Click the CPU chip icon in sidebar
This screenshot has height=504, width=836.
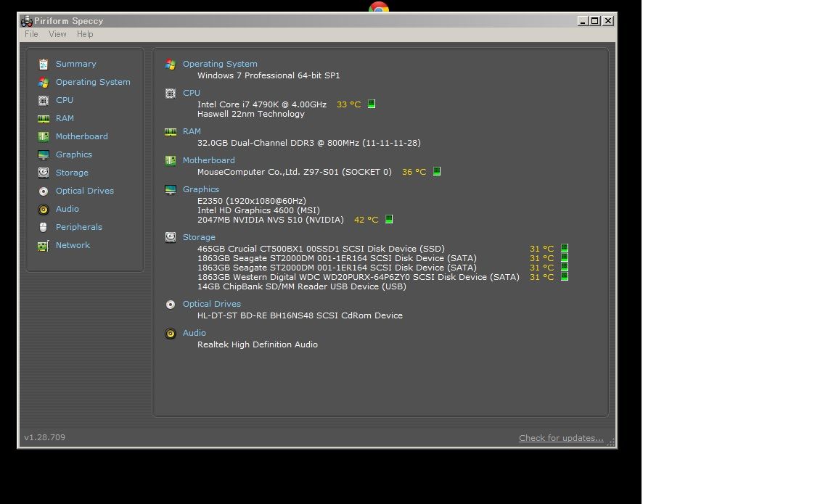pyautogui.click(x=44, y=101)
